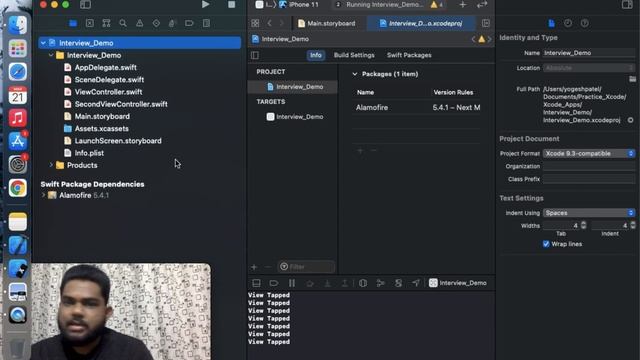Click the toolbar warning indicator
Image resolution: width=640 pixels, height=360 pixels.
(x=436, y=4)
